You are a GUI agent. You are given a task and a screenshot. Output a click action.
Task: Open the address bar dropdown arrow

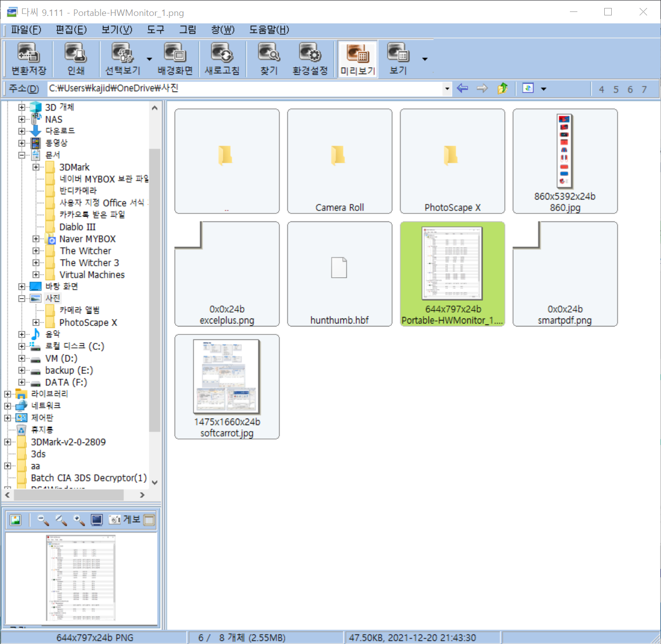pyautogui.click(x=447, y=89)
